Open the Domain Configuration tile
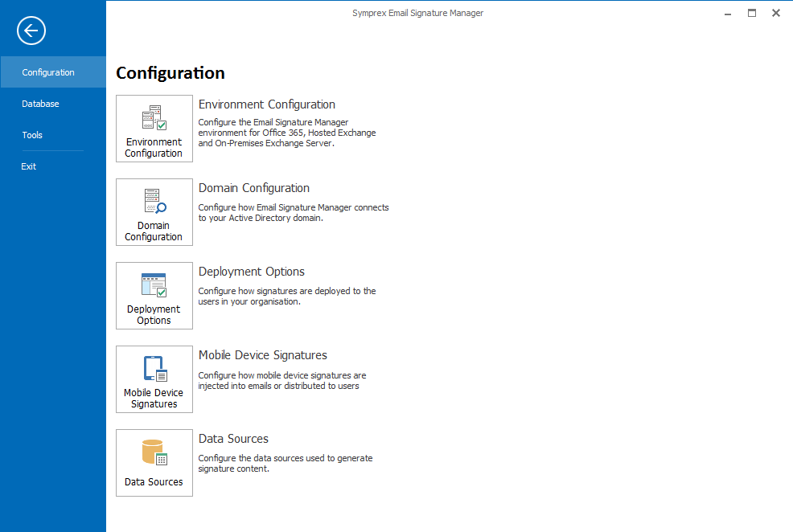 tap(154, 212)
